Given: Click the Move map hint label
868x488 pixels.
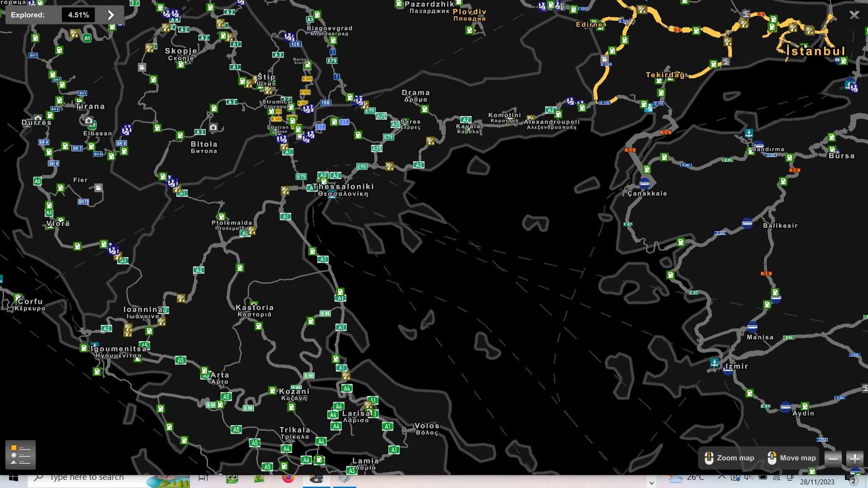Looking at the screenshot, I should [x=797, y=458].
